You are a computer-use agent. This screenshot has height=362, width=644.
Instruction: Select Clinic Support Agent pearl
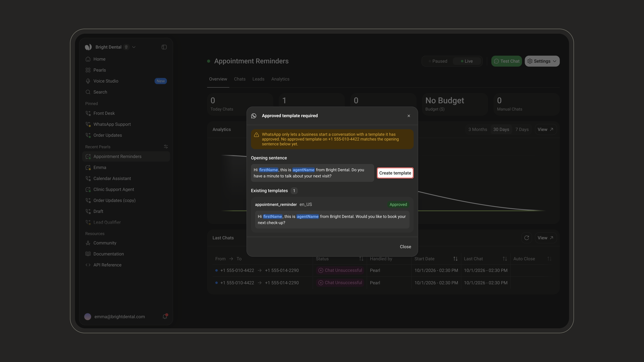tap(126, 189)
